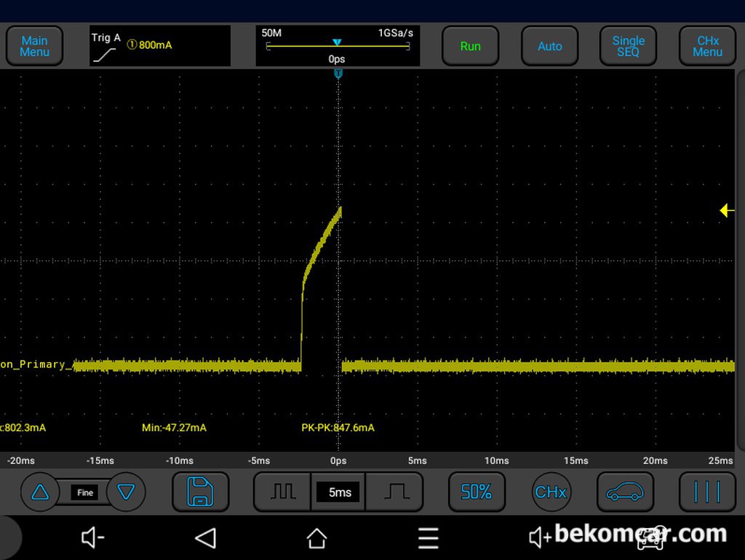Screen dimensions: 745x560
Task: Narrow time base with single-pulse icon
Action: [x=397, y=492]
